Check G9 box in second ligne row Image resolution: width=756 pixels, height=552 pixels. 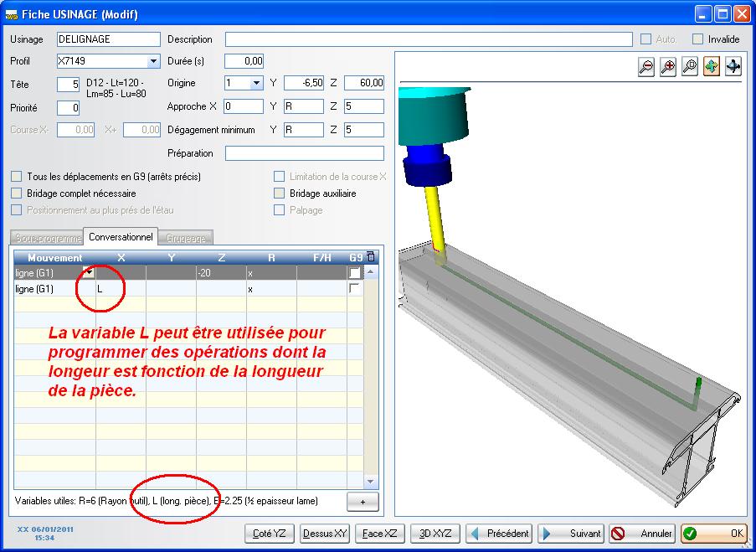tap(355, 289)
